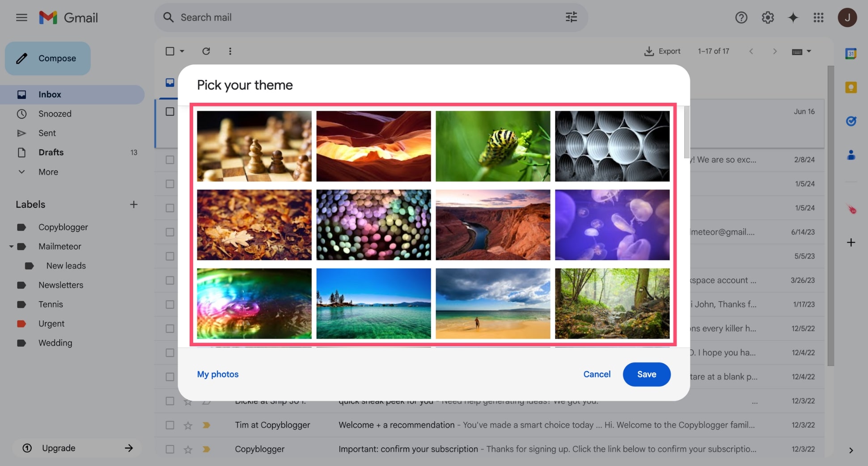Open the select dropdown arrow beside checkbox
The height and width of the screenshot is (466, 868).
182,51
